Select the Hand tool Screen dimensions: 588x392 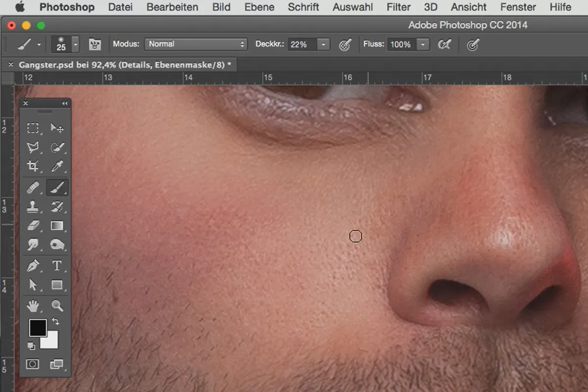click(x=33, y=306)
